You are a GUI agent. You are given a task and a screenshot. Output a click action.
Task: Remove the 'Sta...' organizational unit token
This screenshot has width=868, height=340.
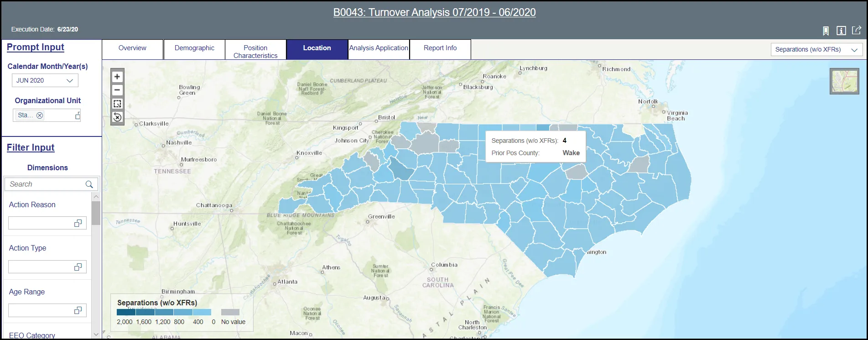pyautogui.click(x=40, y=115)
